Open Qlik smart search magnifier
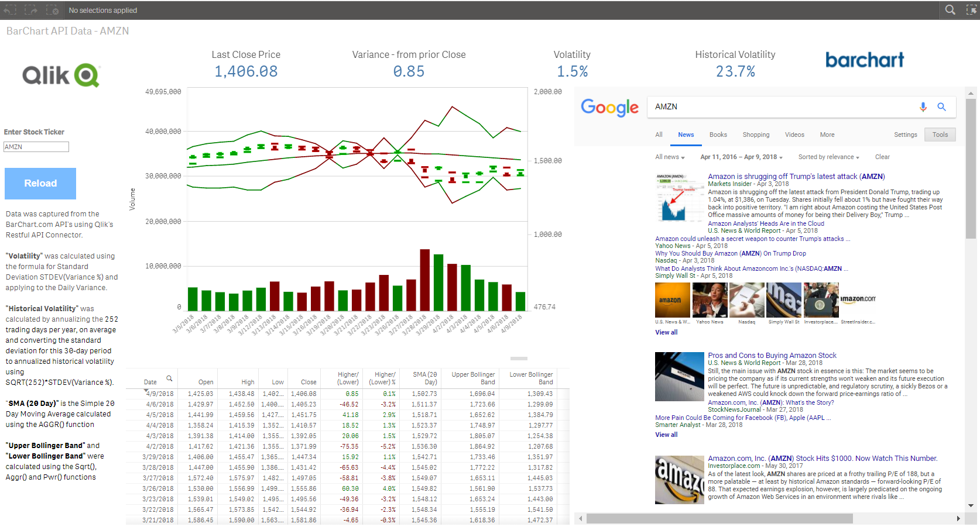Image resolution: width=980 pixels, height=527 pixels. pyautogui.click(x=950, y=10)
